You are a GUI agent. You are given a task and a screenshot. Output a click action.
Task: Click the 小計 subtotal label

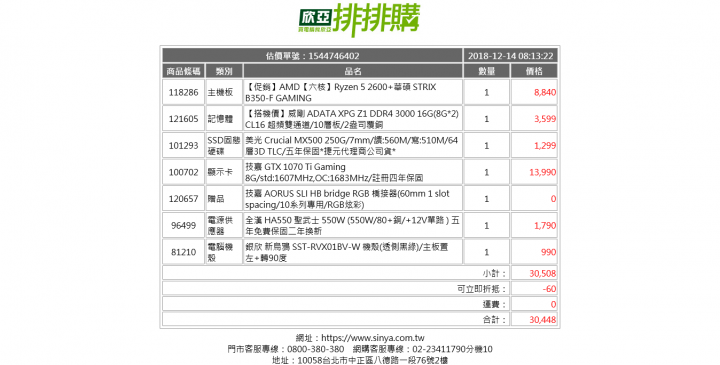pos(494,274)
